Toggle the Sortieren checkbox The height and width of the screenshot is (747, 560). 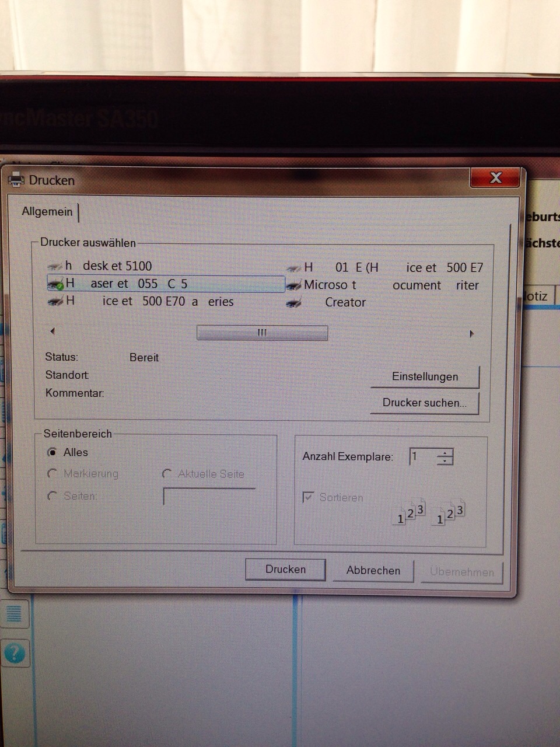pyautogui.click(x=308, y=497)
